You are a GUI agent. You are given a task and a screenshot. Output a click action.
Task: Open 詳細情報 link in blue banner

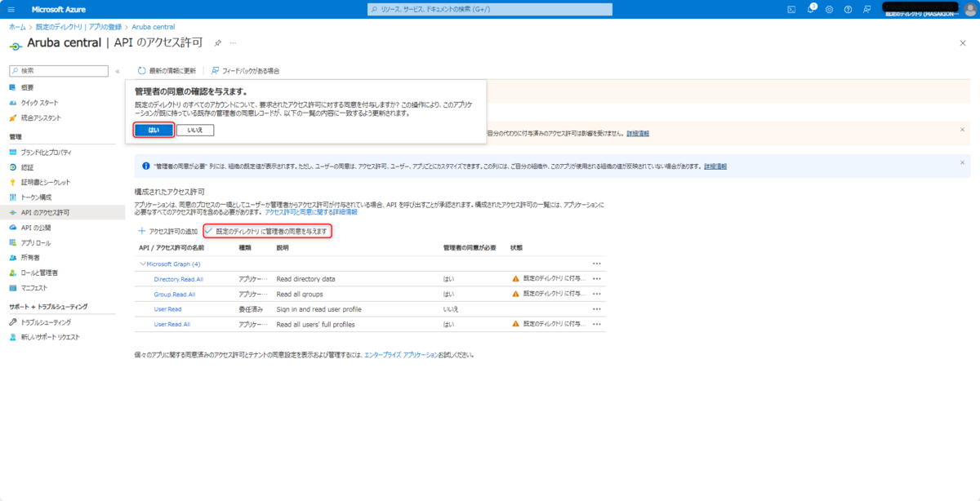(715, 166)
